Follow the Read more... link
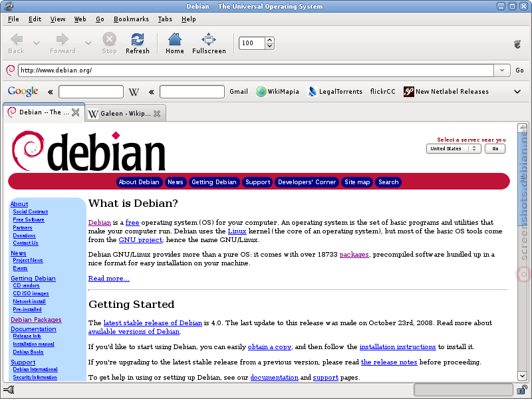 pyautogui.click(x=109, y=279)
